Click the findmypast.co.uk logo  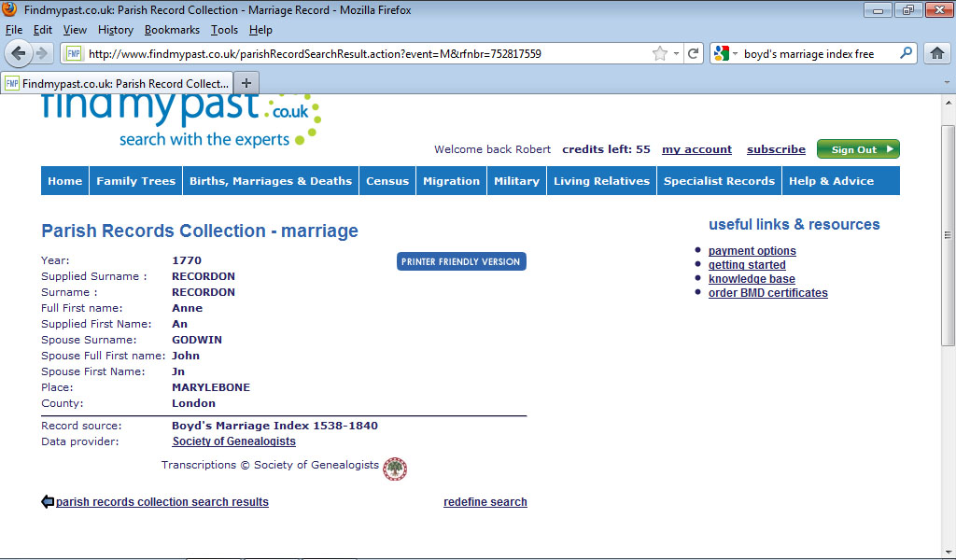click(181, 120)
